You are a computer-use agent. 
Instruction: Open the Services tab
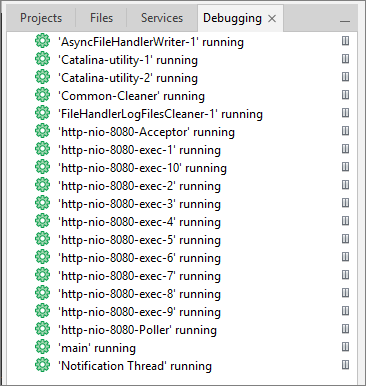point(162,18)
